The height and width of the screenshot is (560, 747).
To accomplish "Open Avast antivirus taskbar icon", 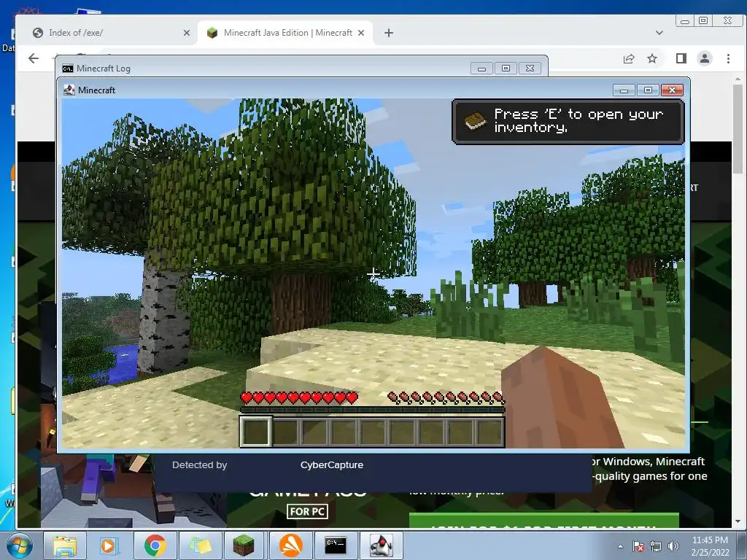I will (290, 545).
